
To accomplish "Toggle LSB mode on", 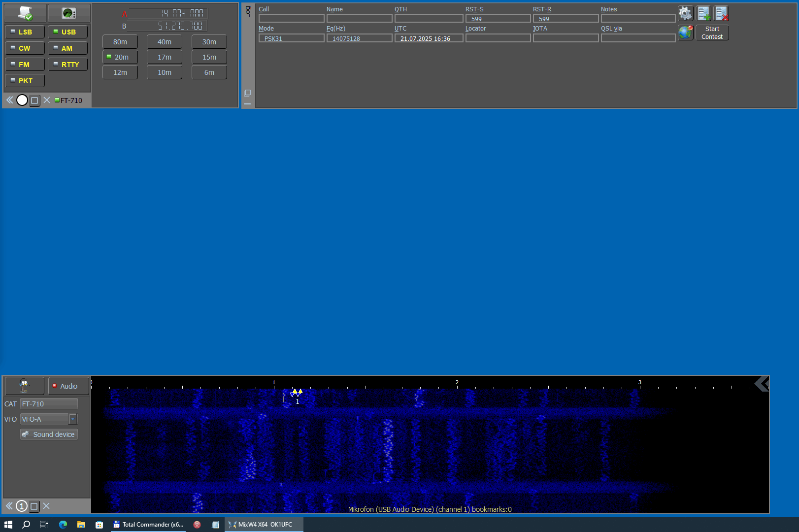I will [25, 32].
